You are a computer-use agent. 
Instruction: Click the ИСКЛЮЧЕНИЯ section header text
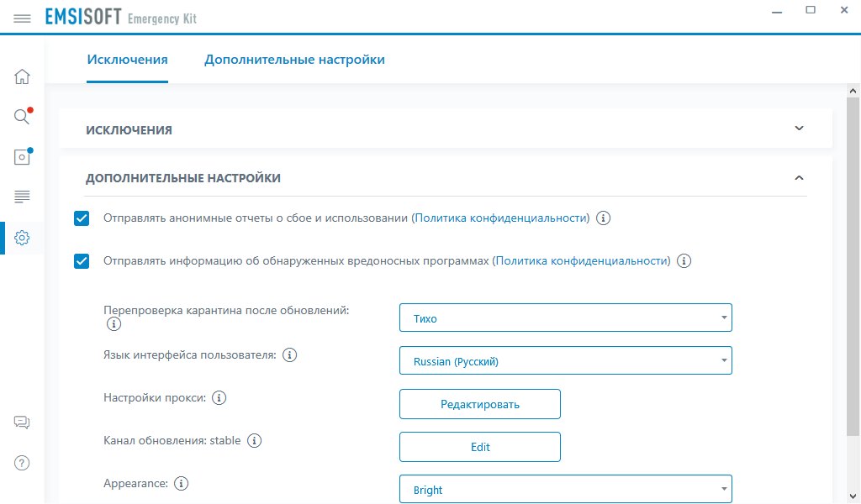(x=129, y=130)
